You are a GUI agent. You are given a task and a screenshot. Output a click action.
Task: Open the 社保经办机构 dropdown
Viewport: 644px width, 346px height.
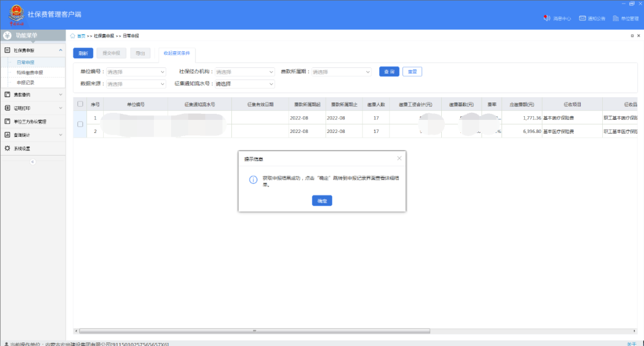[244, 72]
